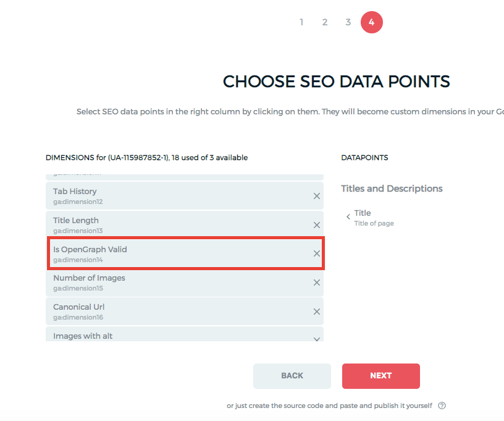This screenshot has width=504, height=421.
Task: Remove the Number of Images dimension
Action: tap(316, 283)
